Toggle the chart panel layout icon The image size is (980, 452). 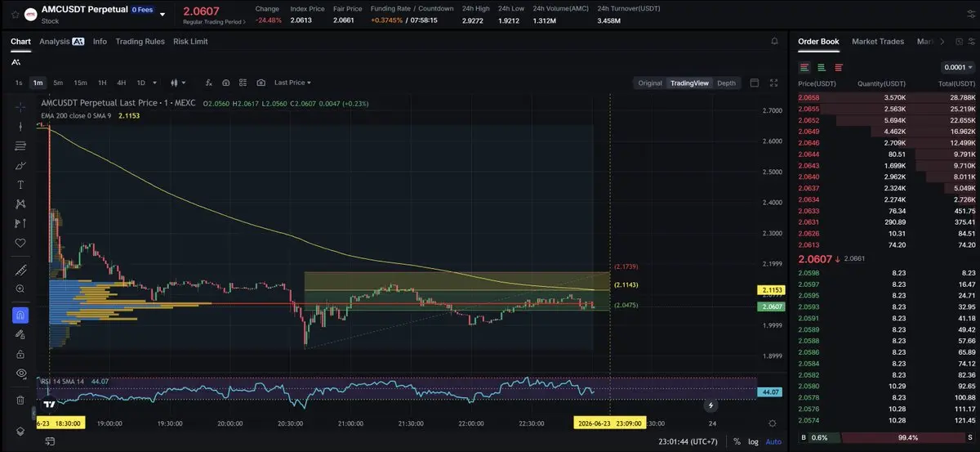point(754,83)
